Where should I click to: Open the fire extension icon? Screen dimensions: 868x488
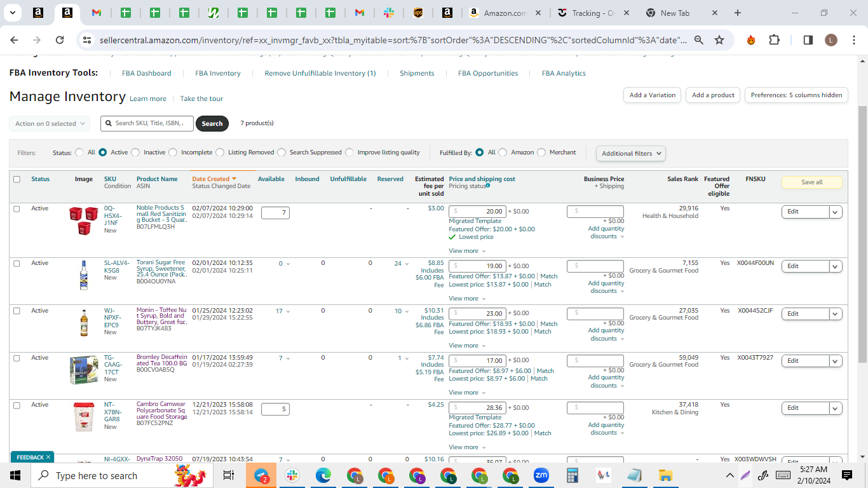point(751,40)
